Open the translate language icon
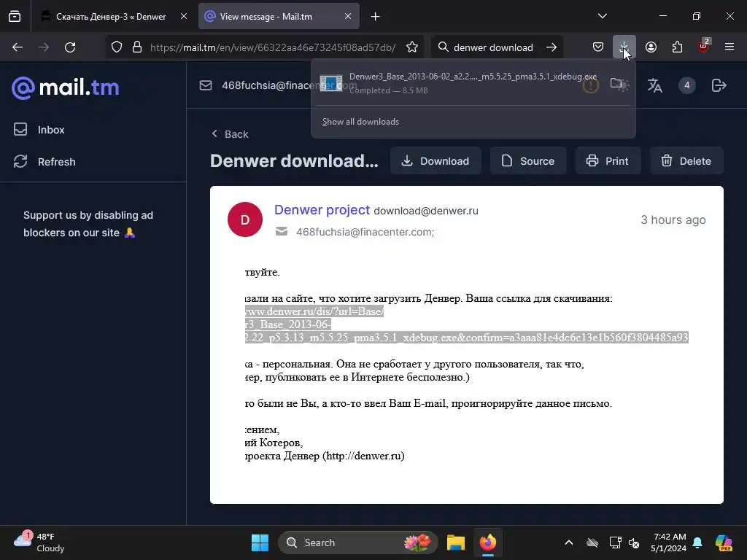Viewport: 747px width, 560px height. (654, 86)
